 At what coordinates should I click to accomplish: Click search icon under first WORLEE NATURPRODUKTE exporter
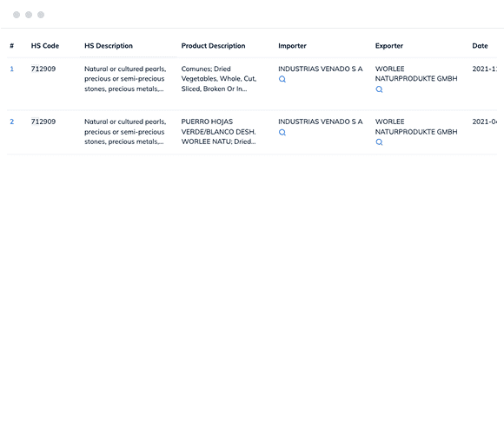(x=379, y=89)
